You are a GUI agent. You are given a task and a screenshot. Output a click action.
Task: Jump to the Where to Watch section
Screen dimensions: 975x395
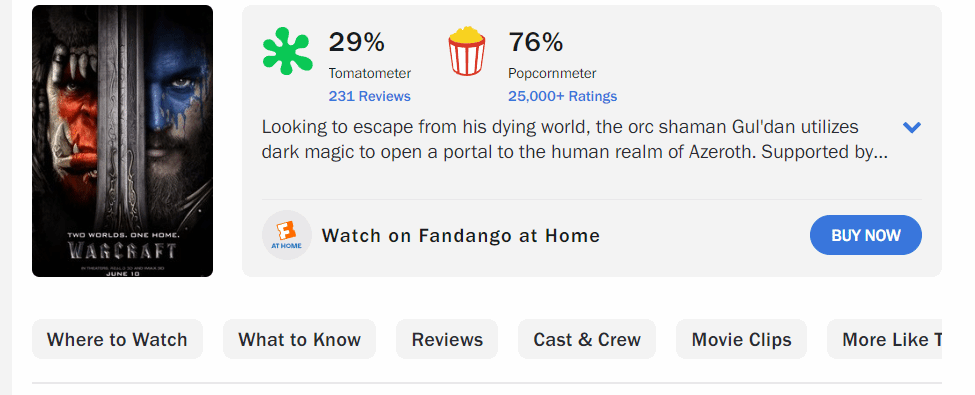[118, 339]
